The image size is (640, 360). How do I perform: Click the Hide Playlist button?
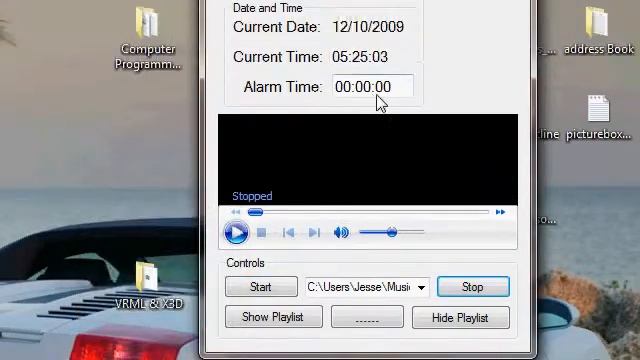point(461,318)
